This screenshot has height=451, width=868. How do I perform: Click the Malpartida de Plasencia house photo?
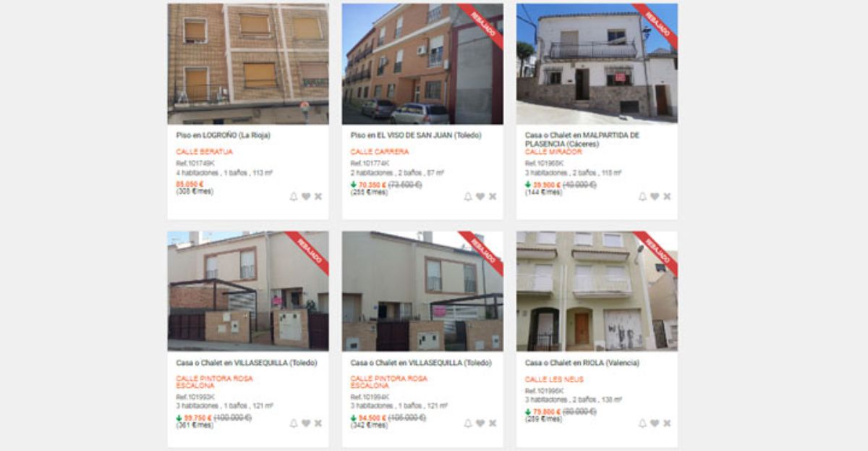coord(597,64)
